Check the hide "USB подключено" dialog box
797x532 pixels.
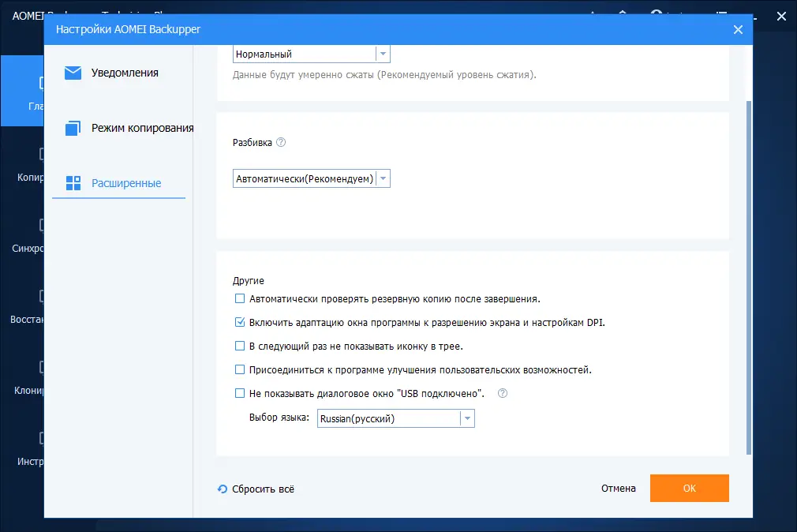pos(240,393)
